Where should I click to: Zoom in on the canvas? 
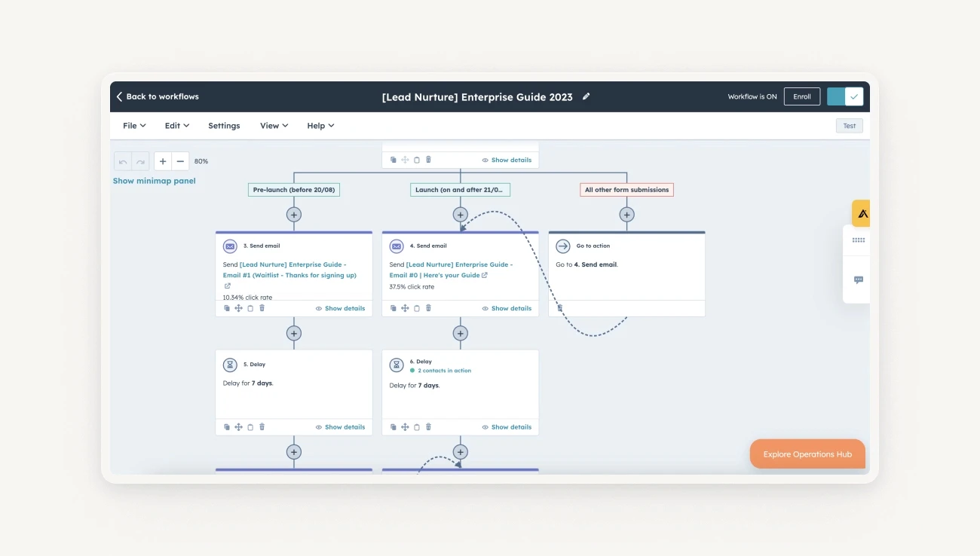tap(163, 161)
